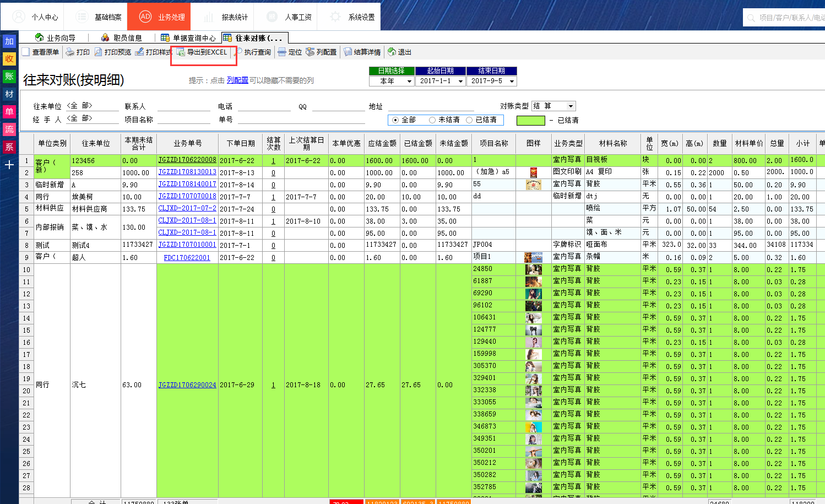The height and width of the screenshot is (504, 825).
Task: Click the 导出到EXCEL export icon
Action: [x=181, y=52]
